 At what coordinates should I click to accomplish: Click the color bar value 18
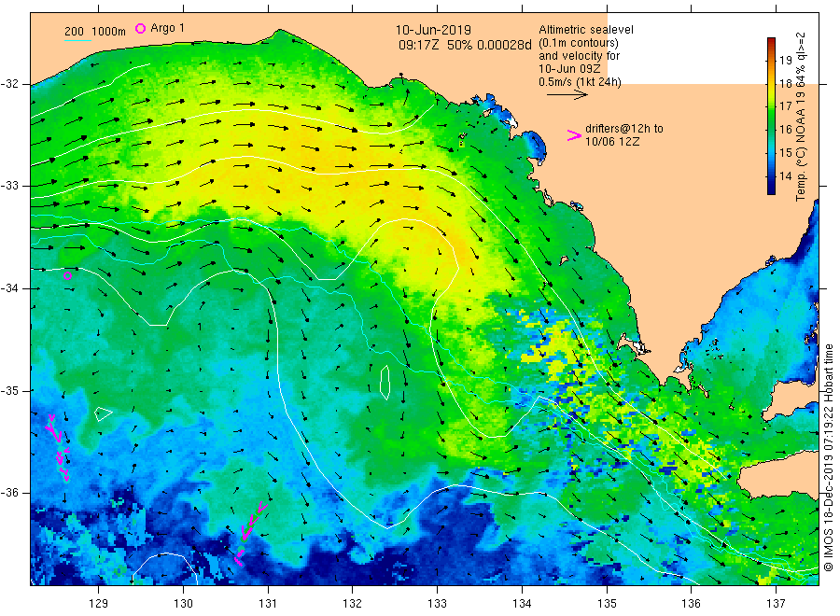coord(785,84)
